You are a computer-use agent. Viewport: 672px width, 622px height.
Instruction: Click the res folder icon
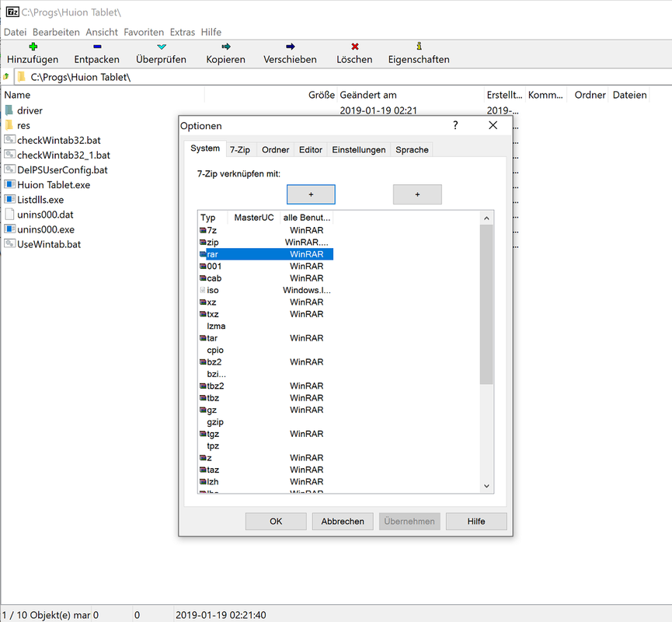point(9,125)
